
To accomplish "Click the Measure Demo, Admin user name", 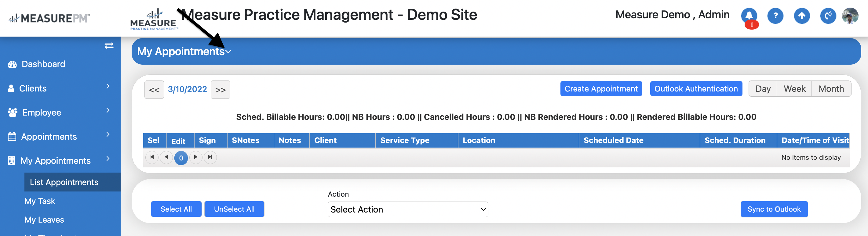I will [672, 15].
